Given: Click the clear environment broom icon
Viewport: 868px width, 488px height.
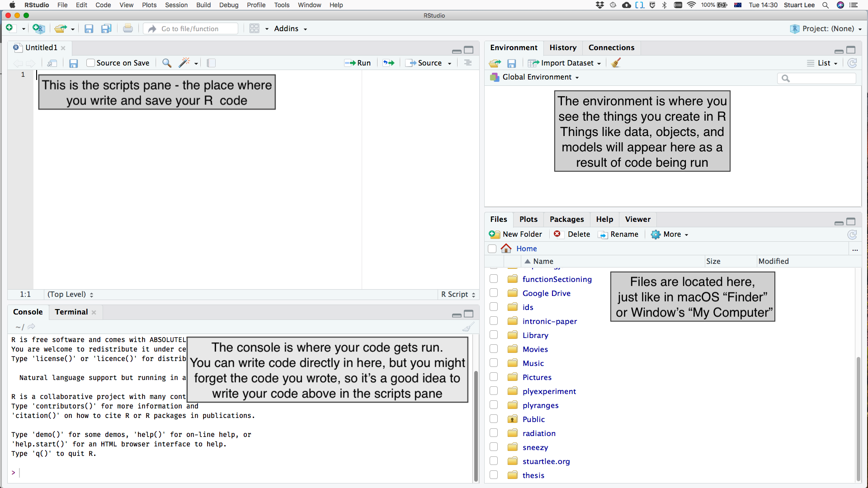Looking at the screenshot, I should 616,63.
